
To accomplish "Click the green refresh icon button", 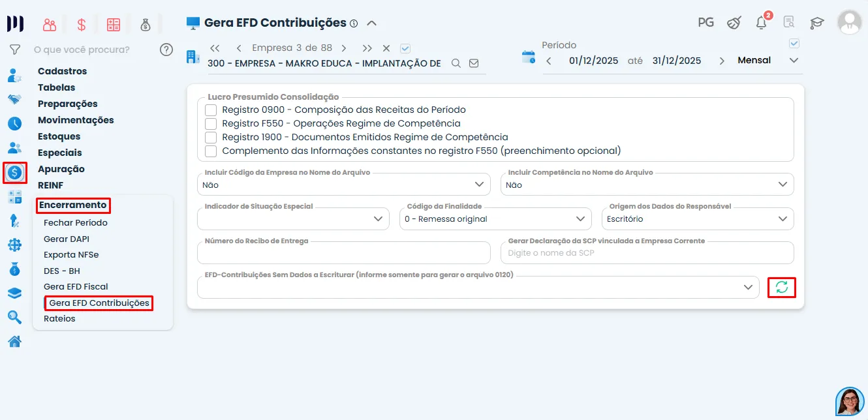I will point(782,287).
